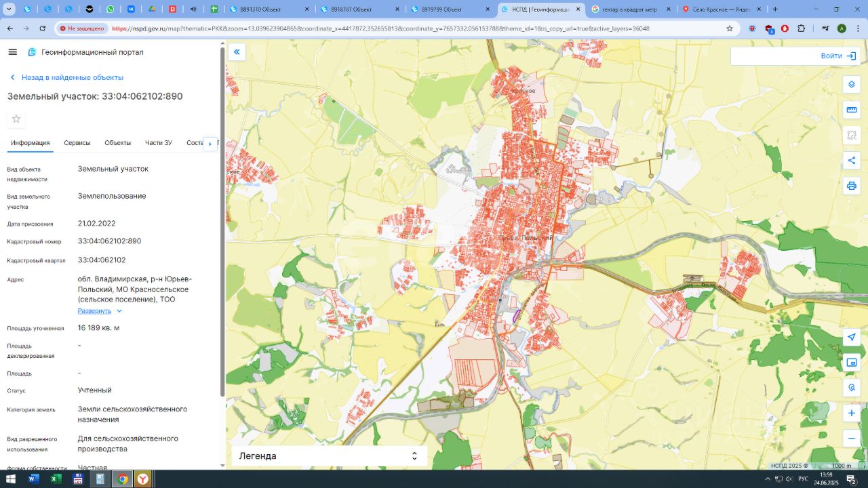Click the browser address bar URL
Image resolution: width=868 pixels, height=488 pixels.
pyautogui.click(x=380, y=28)
